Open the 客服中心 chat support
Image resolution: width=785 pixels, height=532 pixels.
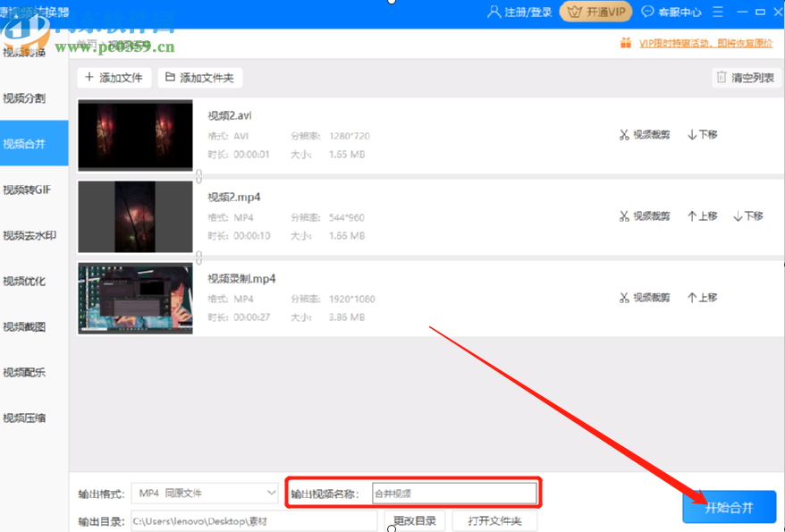tap(671, 12)
